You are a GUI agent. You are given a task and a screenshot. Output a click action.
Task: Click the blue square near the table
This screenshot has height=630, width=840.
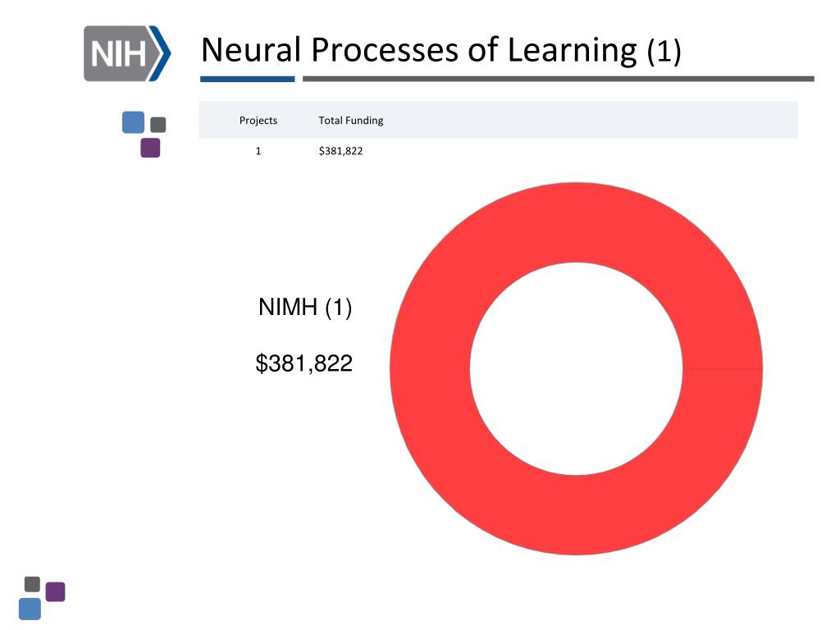(x=133, y=122)
